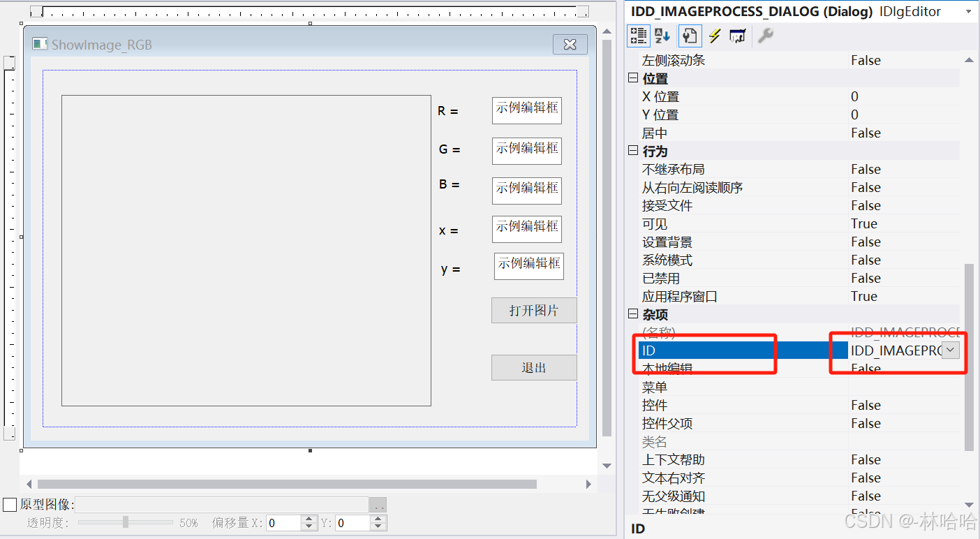Open the ID value dropdown arrow
Image resolution: width=980 pixels, height=539 pixels.
click(x=950, y=350)
